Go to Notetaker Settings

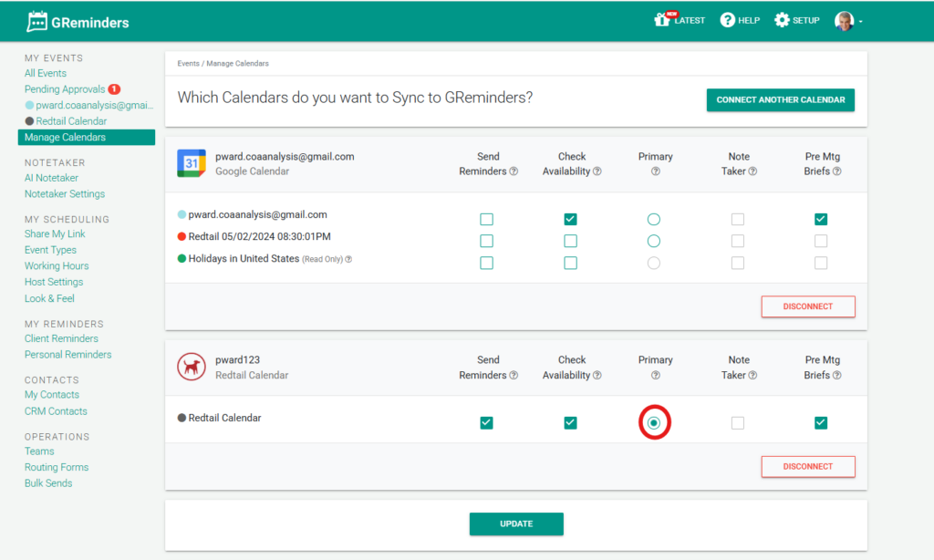(65, 194)
